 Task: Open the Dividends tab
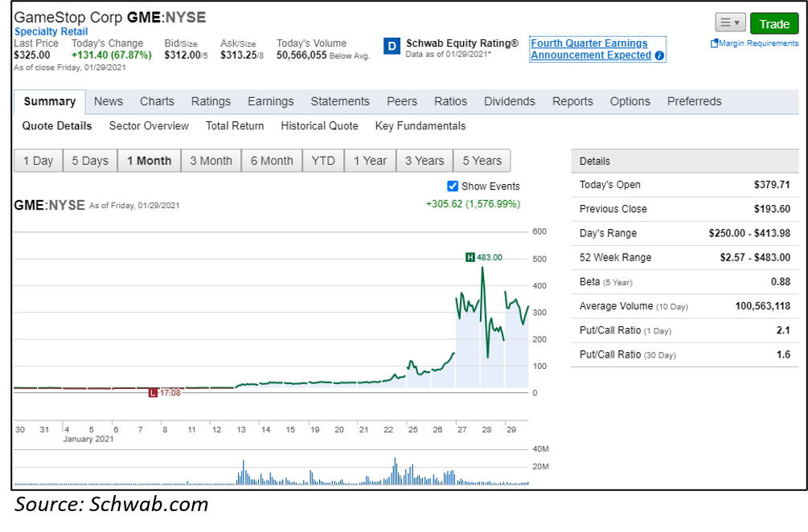click(510, 101)
